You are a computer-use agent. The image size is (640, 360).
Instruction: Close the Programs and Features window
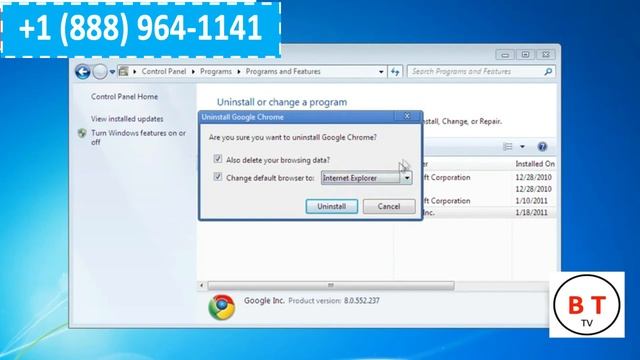coord(546,54)
